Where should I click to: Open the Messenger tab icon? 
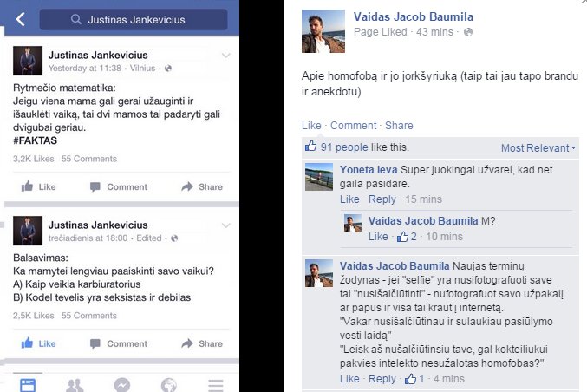tap(122, 385)
